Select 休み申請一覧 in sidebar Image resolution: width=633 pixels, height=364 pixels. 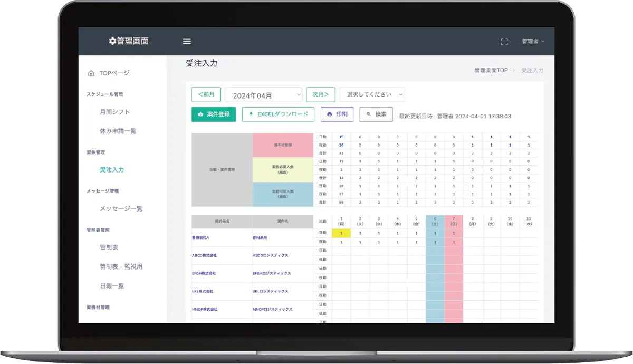118,131
